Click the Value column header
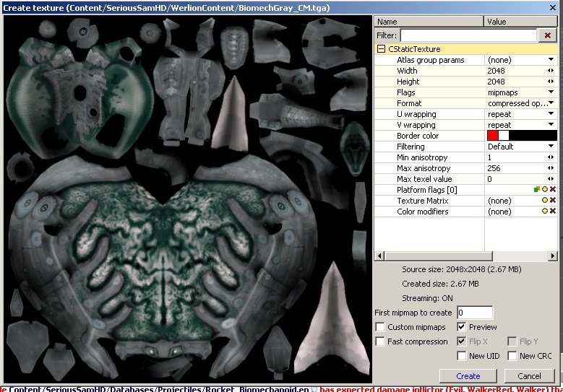Screen dimensions: 563x392 click(520, 22)
